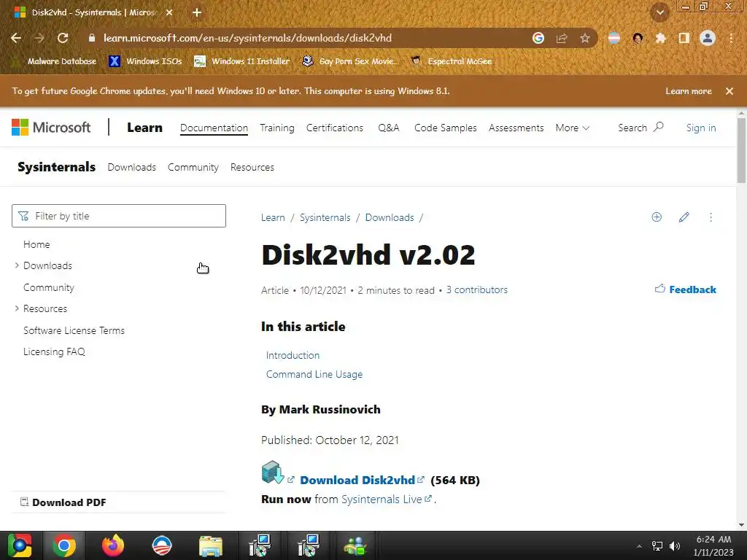Screen dimensions: 747x560
Task: Open Licensing FAQ sidebar item
Action: click(54, 352)
